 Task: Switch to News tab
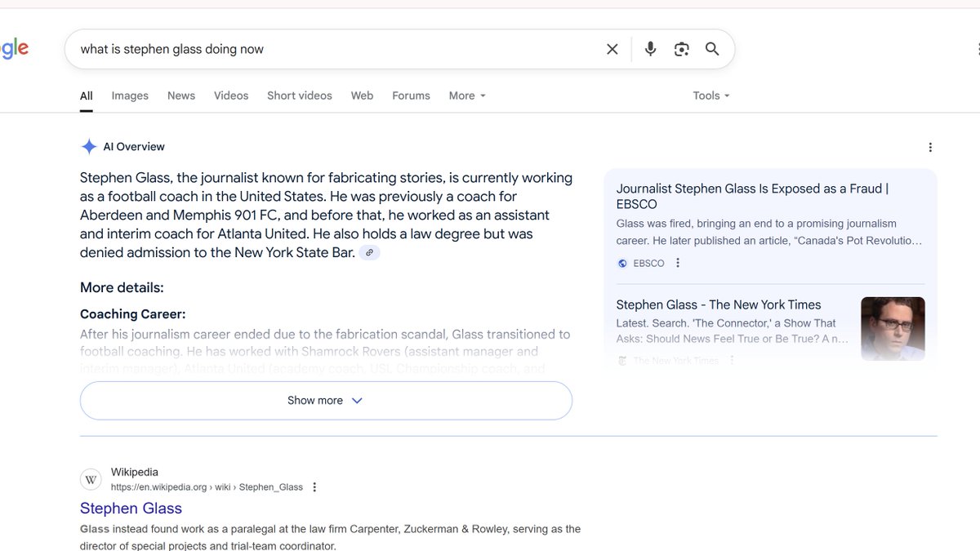[181, 96]
